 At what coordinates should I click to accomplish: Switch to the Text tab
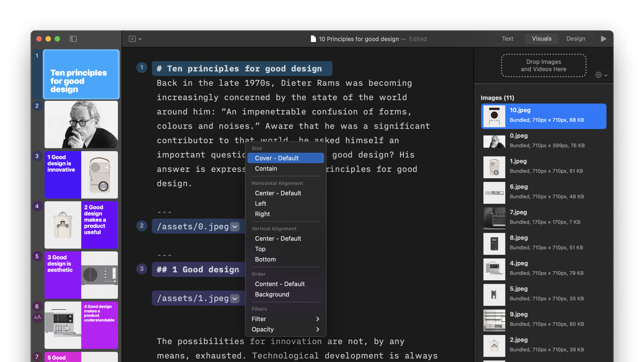(507, 39)
